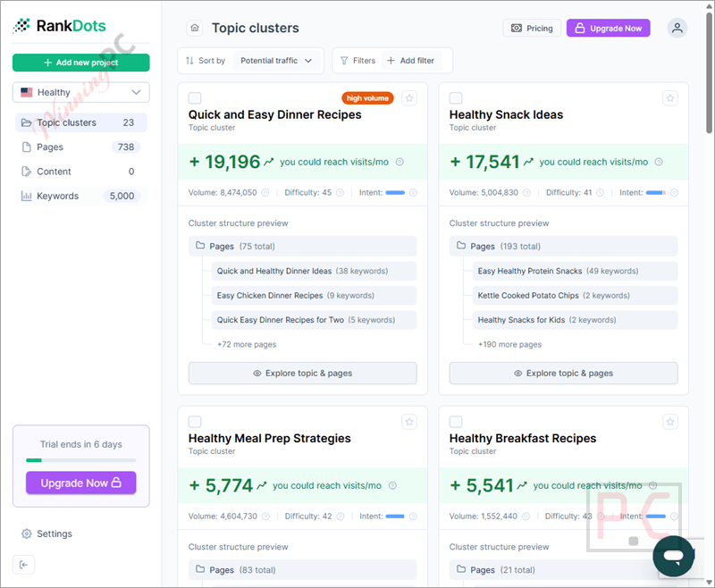Click the sidebar collapse/logout arrow icon
715x588 pixels.
24,565
